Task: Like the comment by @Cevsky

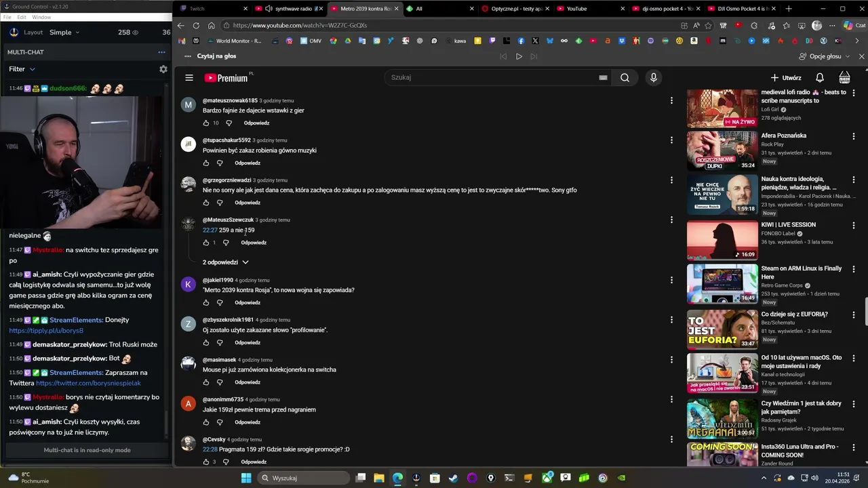Action: point(206,462)
